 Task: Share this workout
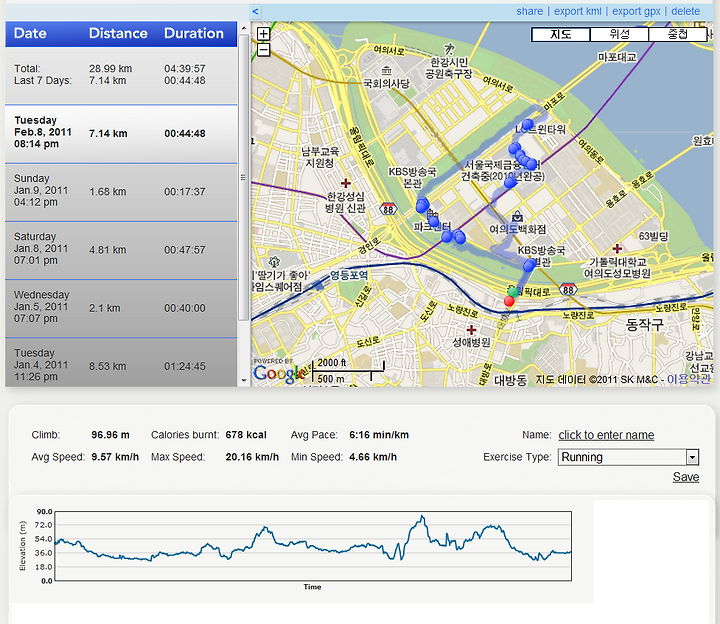[x=529, y=11]
